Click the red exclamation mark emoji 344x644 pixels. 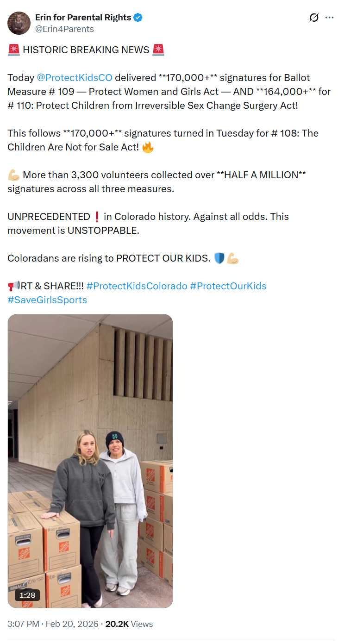pyautogui.click(x=97, y=217)
